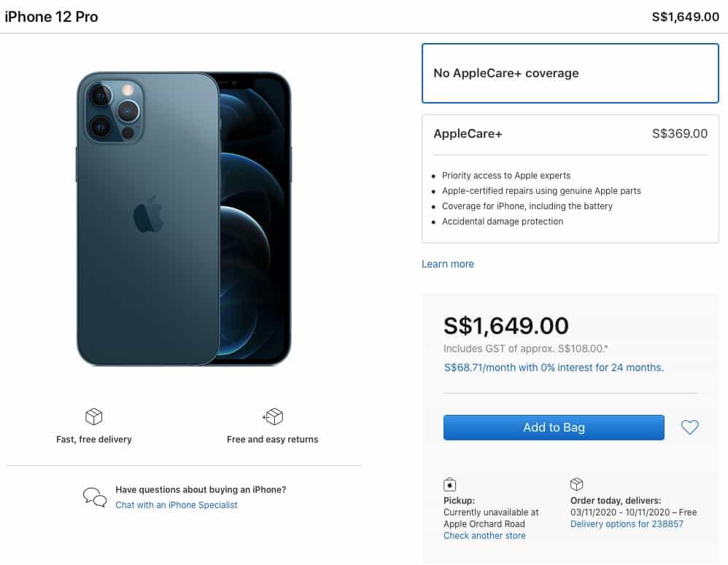Click the S$68.71/month 0% interest financing link
The height and width of the screenshot is (565, 728).
coord(554,367)
